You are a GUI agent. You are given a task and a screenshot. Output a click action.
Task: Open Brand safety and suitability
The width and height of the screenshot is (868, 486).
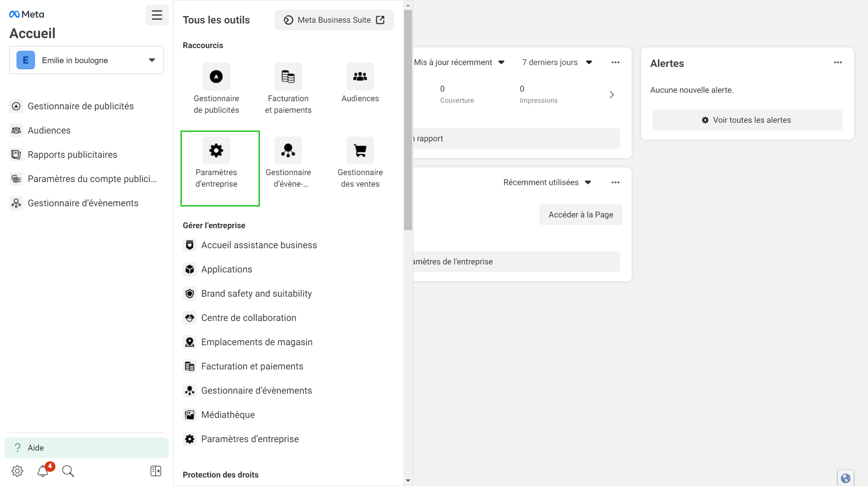pos(247,294)
